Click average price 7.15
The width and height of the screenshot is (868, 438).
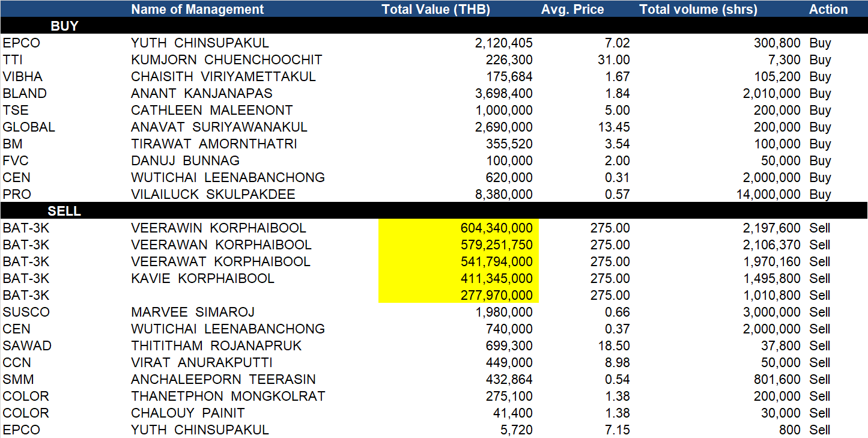(618, 430)
